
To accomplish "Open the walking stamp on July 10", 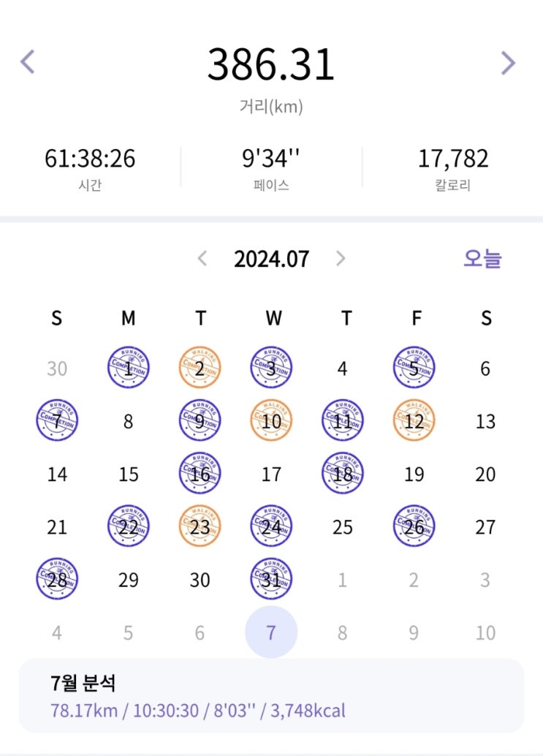I will coord(271,420).
